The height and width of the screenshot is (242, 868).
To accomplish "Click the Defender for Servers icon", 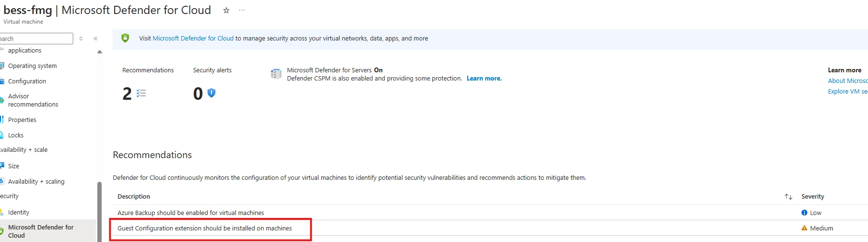I will click(276, 74).
